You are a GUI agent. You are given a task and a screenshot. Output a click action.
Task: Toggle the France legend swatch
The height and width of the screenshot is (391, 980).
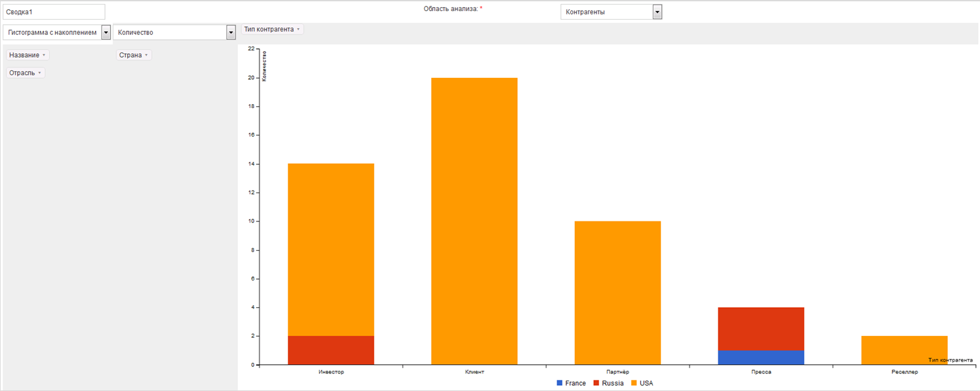[x=560, y=383]
